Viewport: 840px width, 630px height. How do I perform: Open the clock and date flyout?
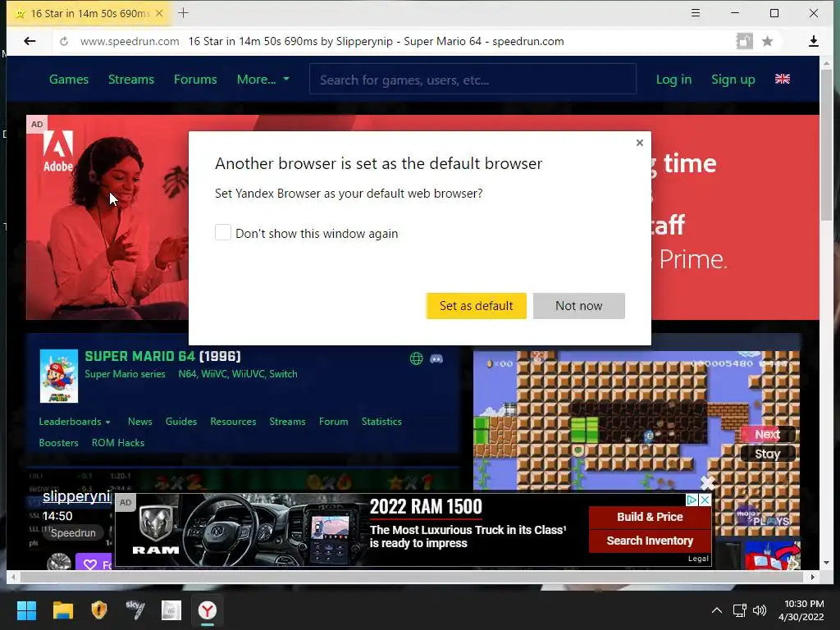pos(801,610)
